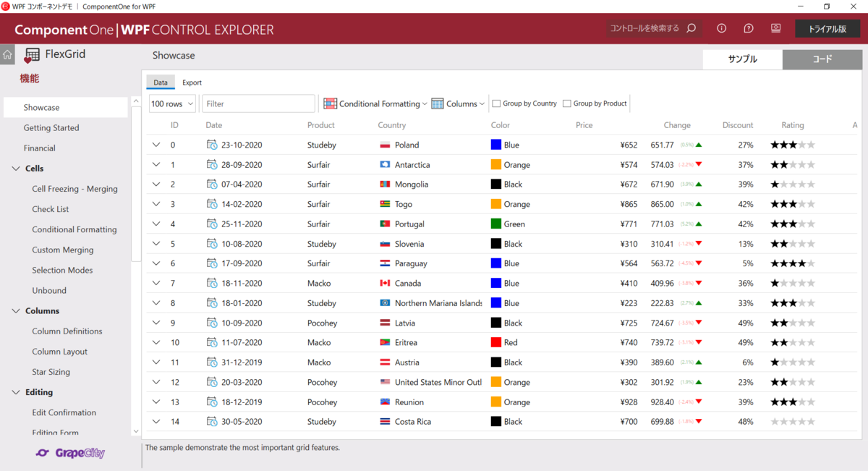The image size is (868, 471).
Task: Open the help question mark icon
Action: pyautogui.click(x=749, y=28)
